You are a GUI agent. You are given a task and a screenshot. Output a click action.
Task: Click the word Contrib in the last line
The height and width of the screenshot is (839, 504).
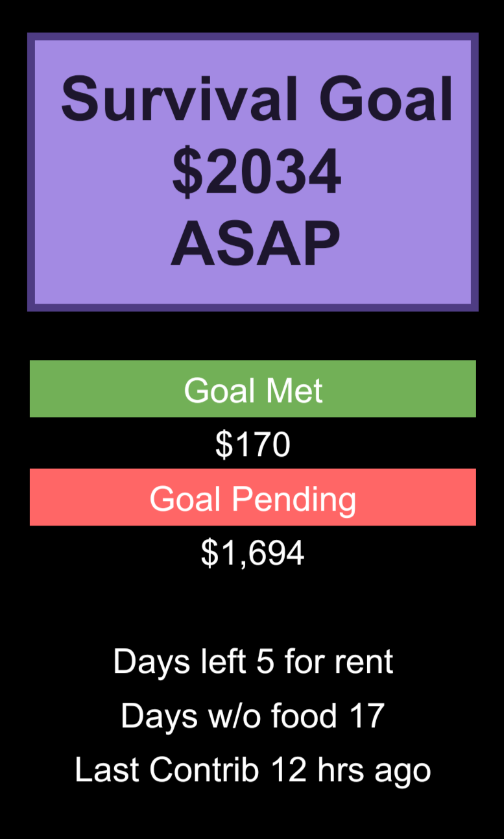click(x=204, y=770)
